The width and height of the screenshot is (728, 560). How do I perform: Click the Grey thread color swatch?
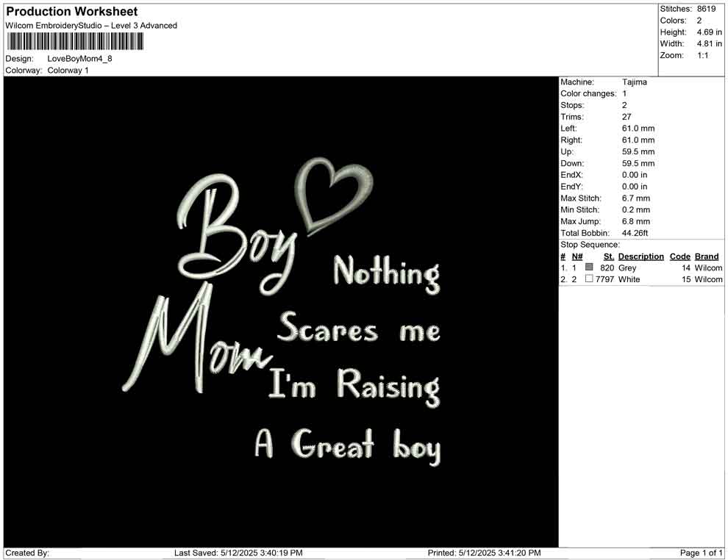[589, 267]
